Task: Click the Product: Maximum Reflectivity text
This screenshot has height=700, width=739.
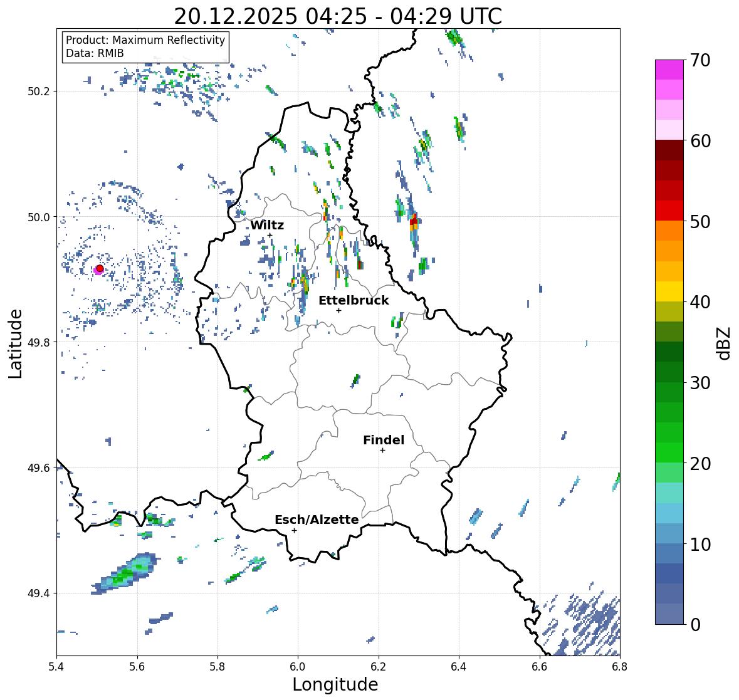Action: 145,40
